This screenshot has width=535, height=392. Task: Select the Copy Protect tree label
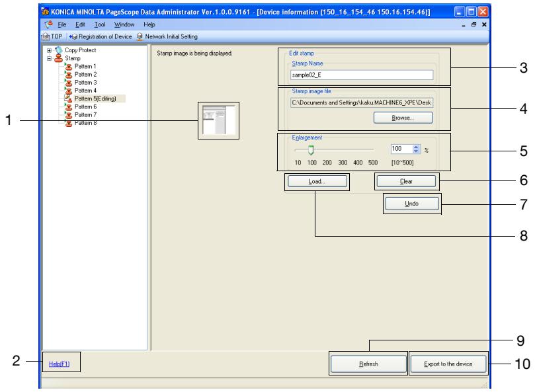click(81, 50)
